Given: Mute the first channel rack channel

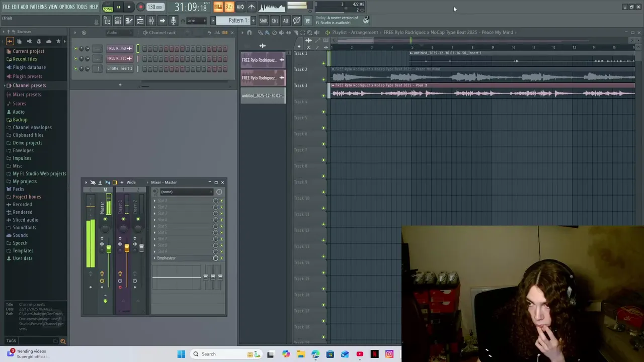Looking at the screenshot, I should pos(76,49).
